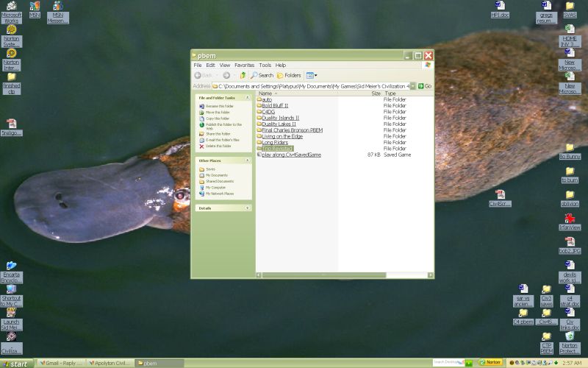Select the Bold Bluff II folder
Image resolution: width=588 pixels, height=368 pixels.
[275, 105]
